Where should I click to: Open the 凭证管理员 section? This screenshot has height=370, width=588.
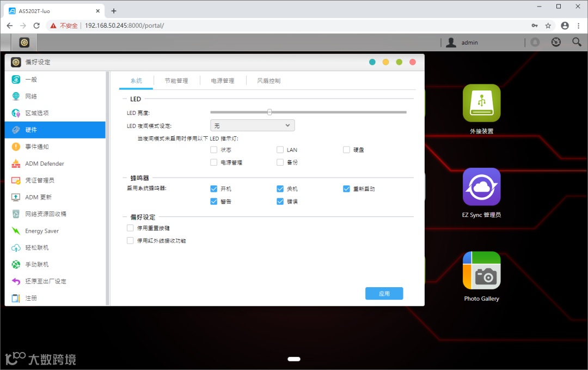click(x=41, y=180)
